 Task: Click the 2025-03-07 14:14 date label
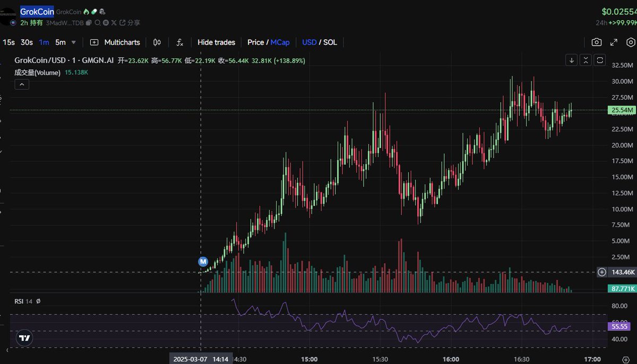pyautogui.click(x=200, y=359)
